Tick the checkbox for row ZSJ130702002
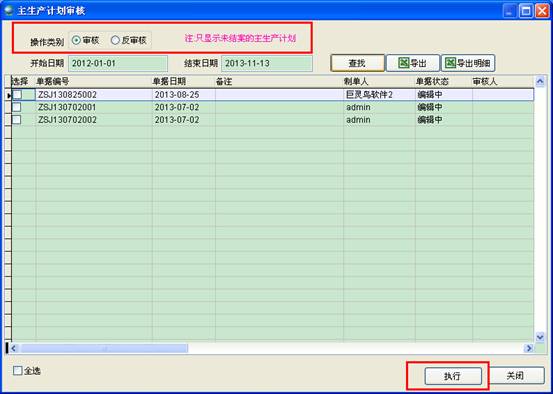 [x=17, y=120]
